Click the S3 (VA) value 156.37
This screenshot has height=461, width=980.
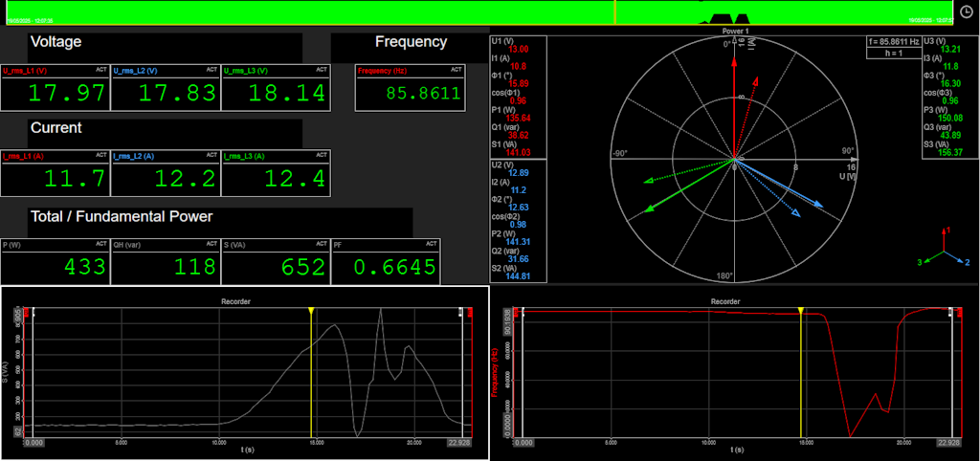tap(951, 152)
